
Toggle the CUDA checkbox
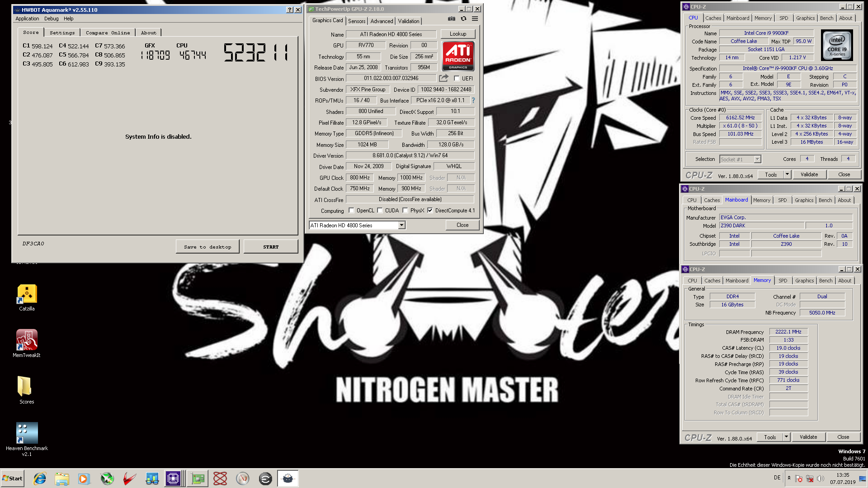point(380,211)
